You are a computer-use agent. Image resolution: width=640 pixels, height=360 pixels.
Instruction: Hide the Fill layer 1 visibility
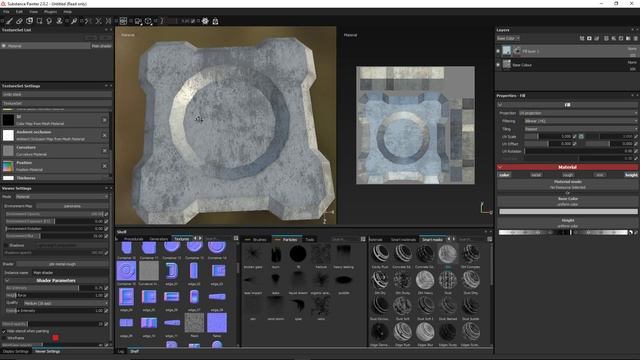coord(498,51)
